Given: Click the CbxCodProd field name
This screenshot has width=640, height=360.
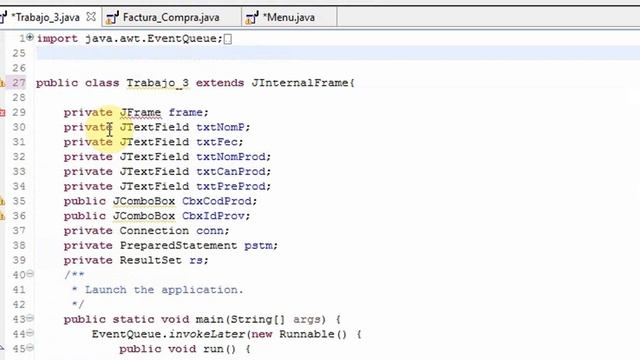Looking at the screenshot, I should [217, 201].
